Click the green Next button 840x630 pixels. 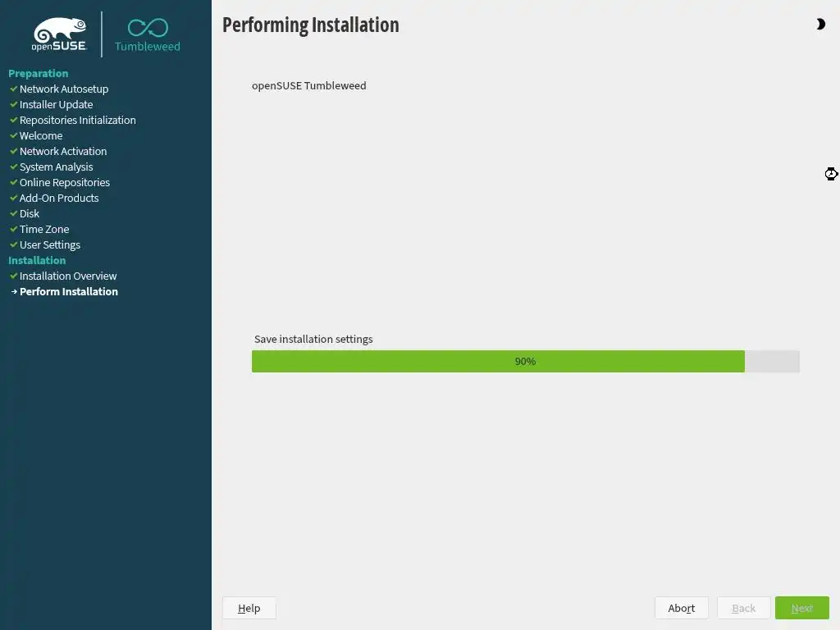coord(802,608)
